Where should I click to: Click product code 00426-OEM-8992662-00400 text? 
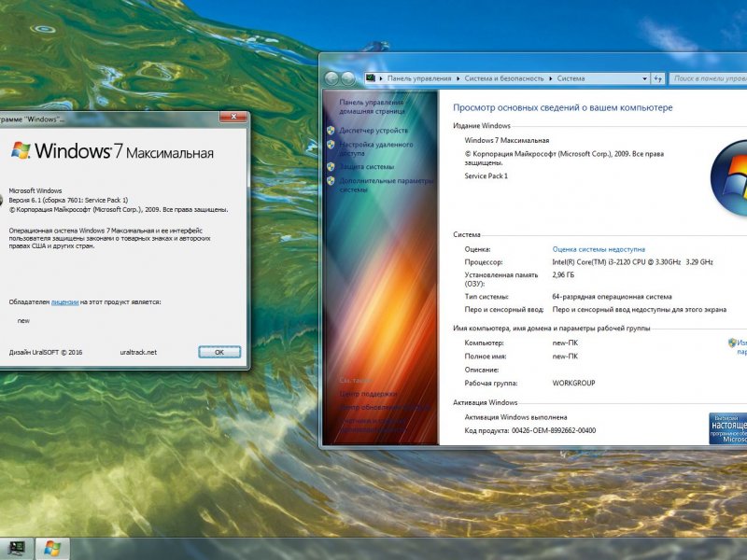[554, 430]
